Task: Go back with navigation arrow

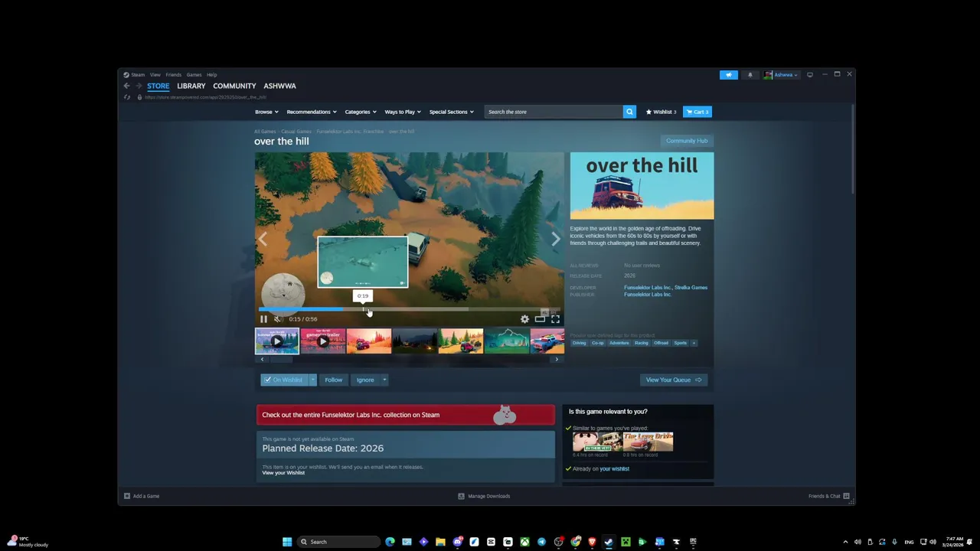Action: coord(127,86)
